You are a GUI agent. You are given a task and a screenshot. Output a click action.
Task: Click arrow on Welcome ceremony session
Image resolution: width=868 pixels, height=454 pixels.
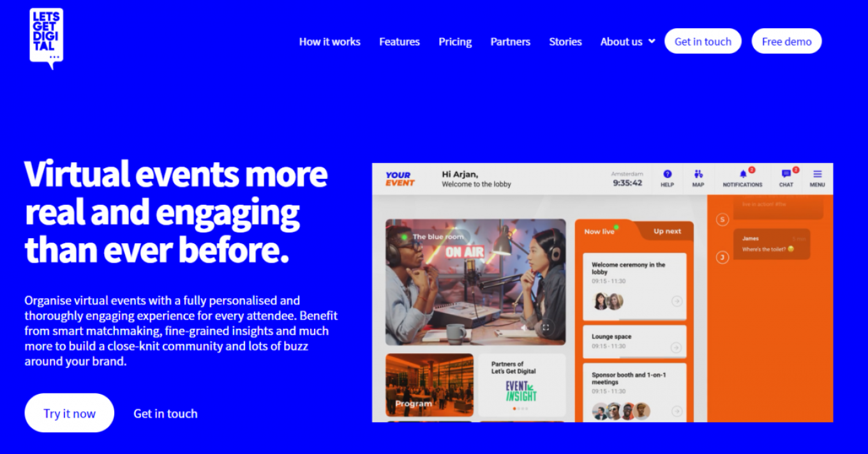tap(677, 301)
